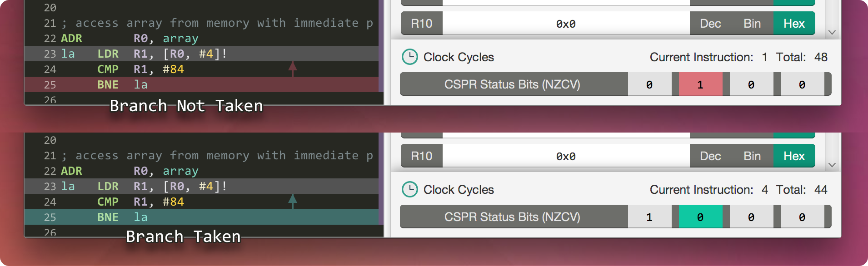Set bottom R10 register to Bin format
Viewport: 868px width, 266px height.
tap(752, 156)
